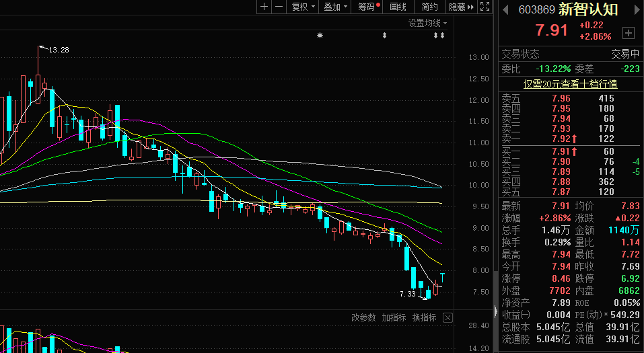The height and width of the screenshot is (353, 644).
Task: Click the sun event marker above chart
Action: pyautogui.click(x=320, y=35)
